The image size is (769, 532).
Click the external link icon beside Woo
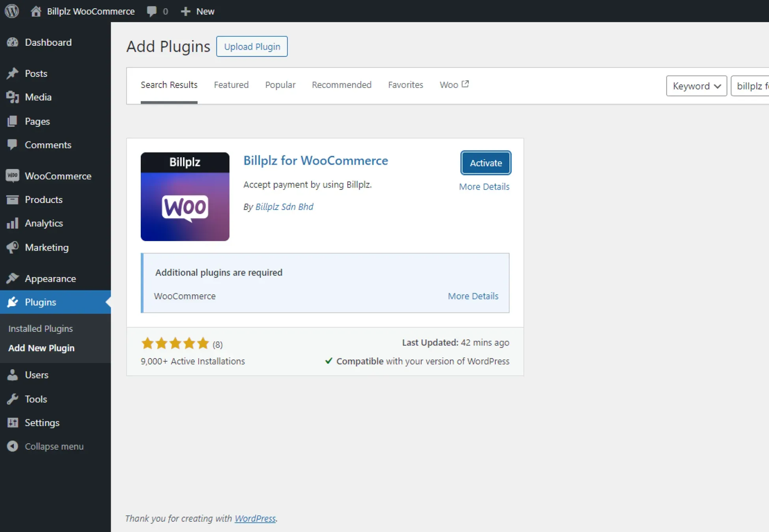point(465,84)
